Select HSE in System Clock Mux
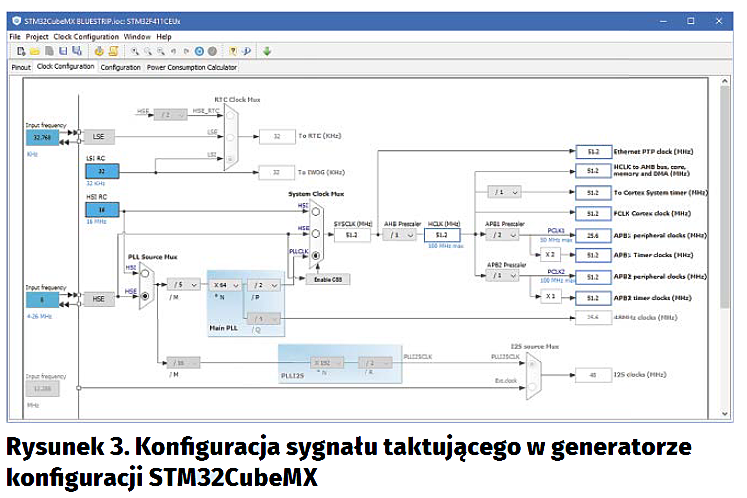Screen dimensions: 747x498 tap(317, 232)
